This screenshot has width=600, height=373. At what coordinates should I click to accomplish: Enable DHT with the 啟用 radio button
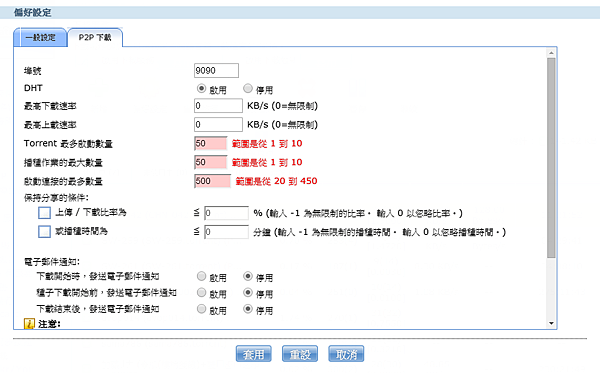201,88
